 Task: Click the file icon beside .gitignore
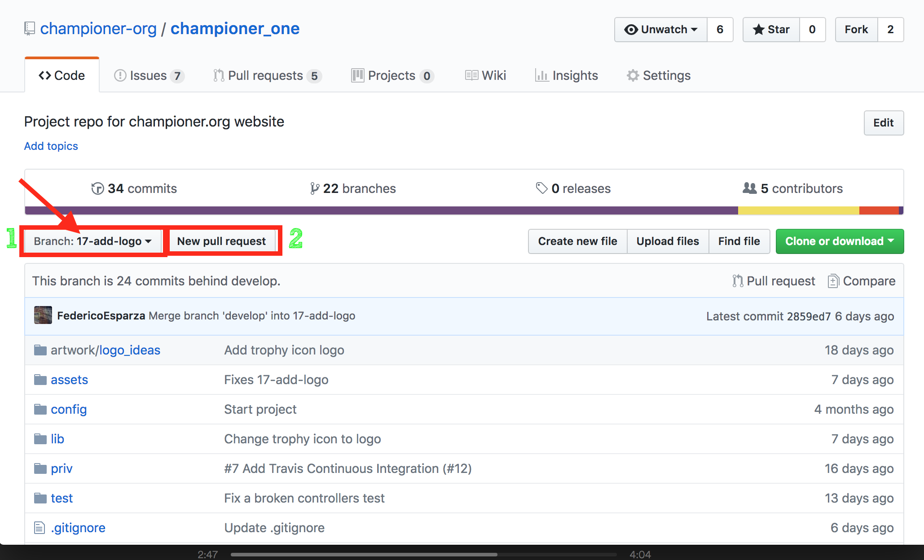click(x=40, y=528)
